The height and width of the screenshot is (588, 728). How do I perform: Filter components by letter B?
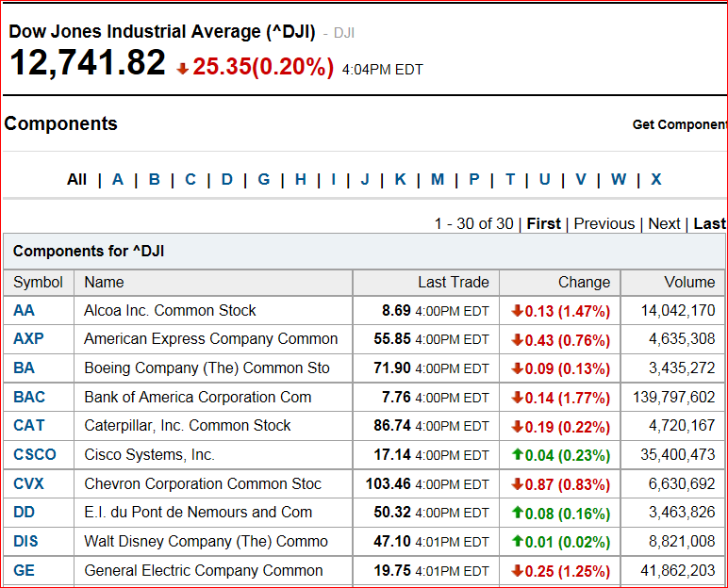[154, 179]
